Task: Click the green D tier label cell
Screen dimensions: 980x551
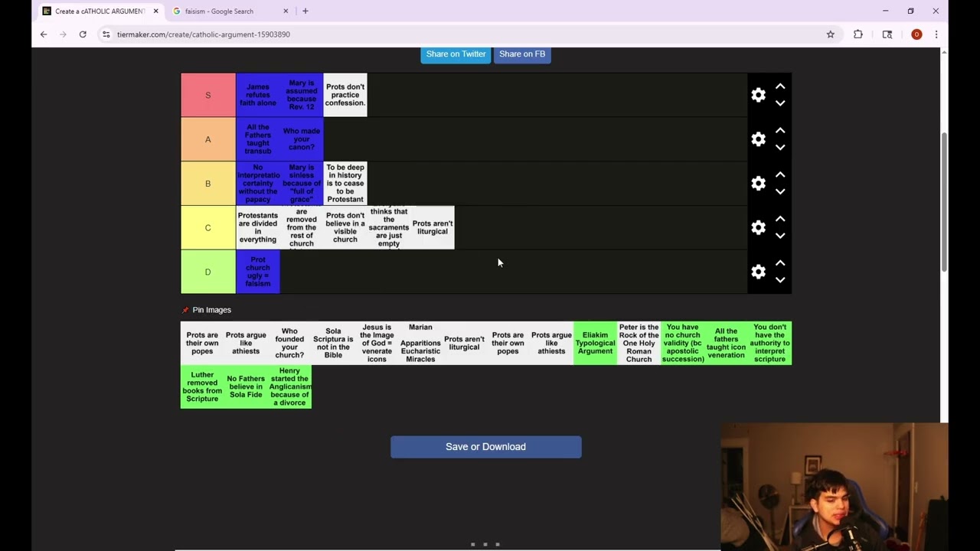Action: coord(207,272)
